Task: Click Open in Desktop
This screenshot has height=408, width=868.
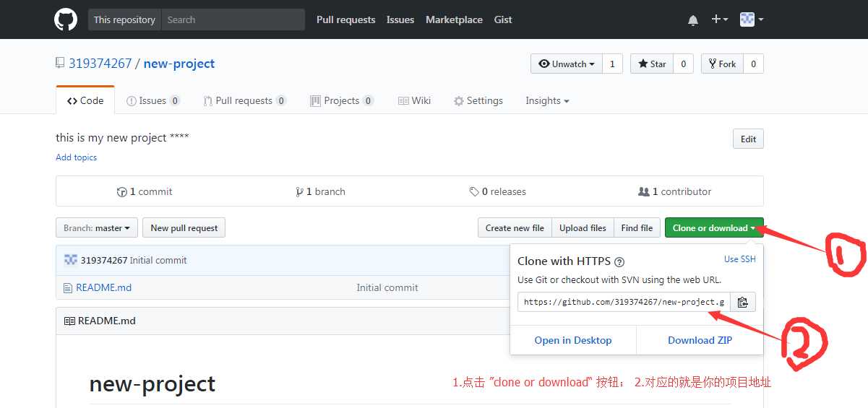Action: tap(573, 340)
